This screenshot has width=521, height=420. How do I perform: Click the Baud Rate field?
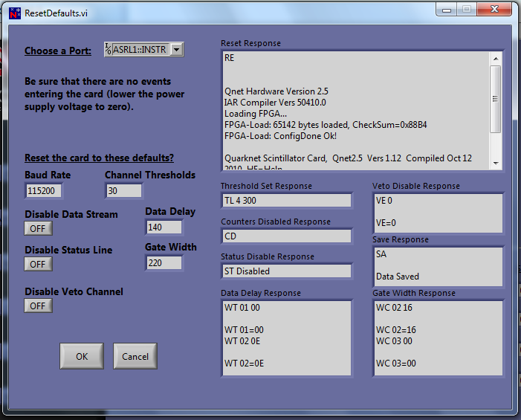44,191
